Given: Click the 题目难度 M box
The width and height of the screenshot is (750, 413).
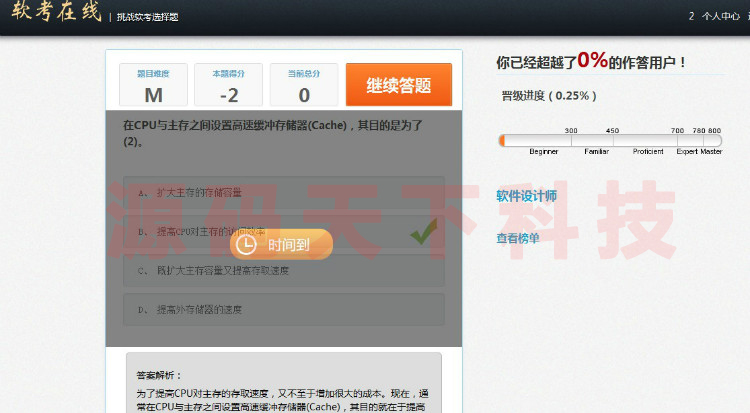Looking at the screenshot, I should pos(154,85).
